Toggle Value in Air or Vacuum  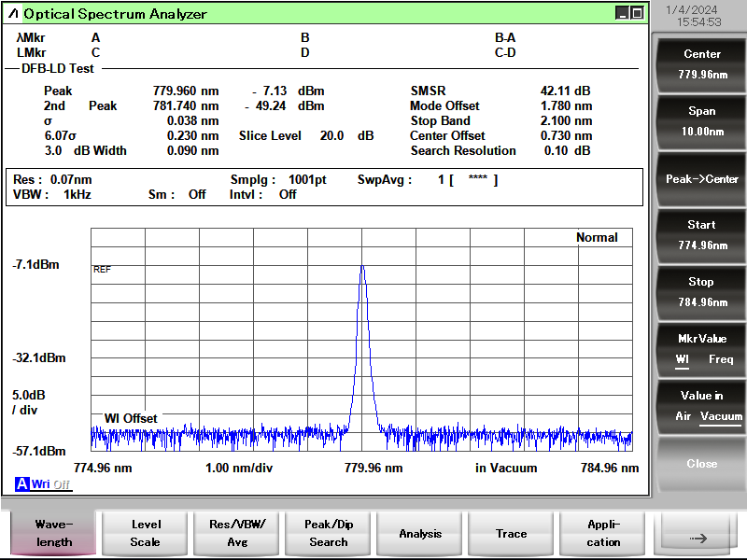701,406
